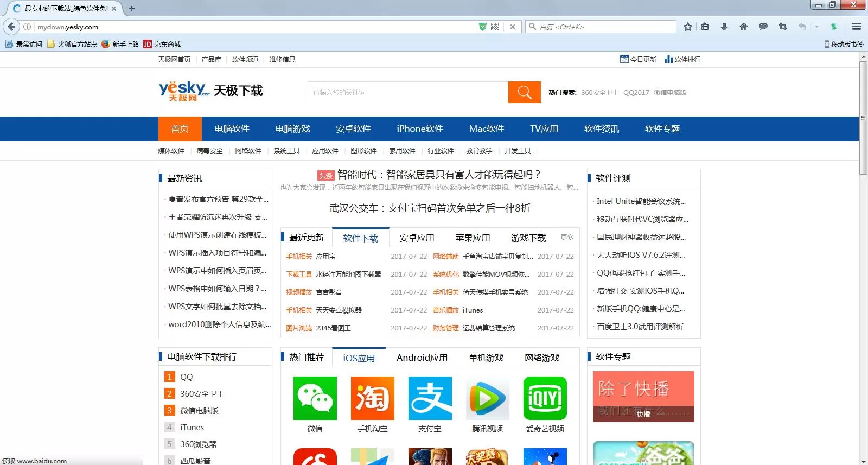Viewport: 868px width, 465px height.
Task: Open headline 智能时代 article
Action: click(439, 175)
